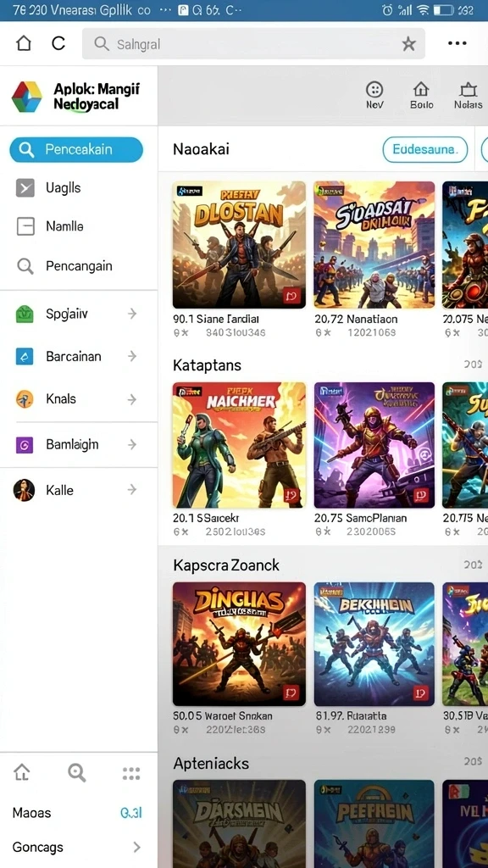Open the 203 link beside Kataptans
488x868 pixels.
coord(473,364)
